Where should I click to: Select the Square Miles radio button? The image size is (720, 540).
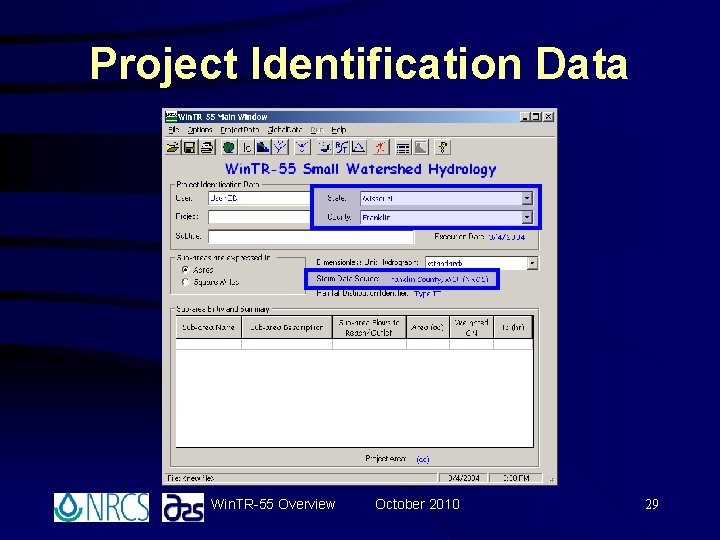pos(186,282)
